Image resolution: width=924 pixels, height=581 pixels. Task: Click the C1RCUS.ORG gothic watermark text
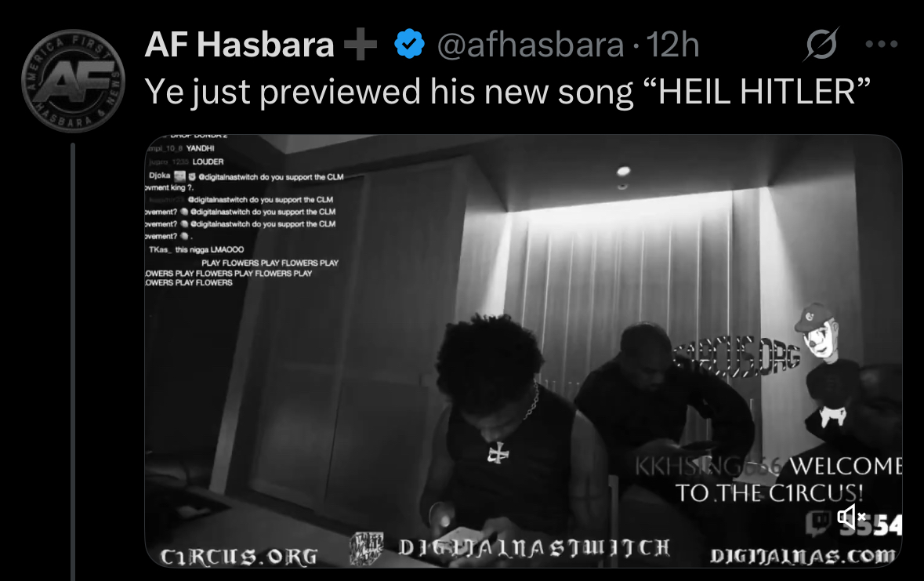(239, 556)
